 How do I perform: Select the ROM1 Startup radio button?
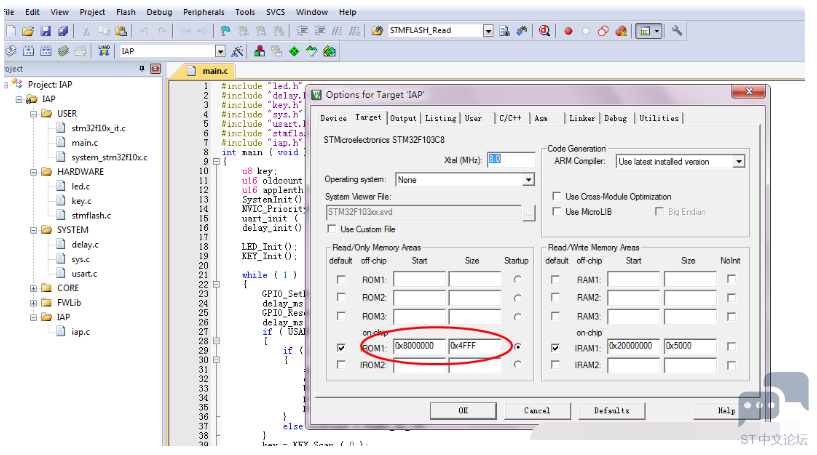click(517, 279)
